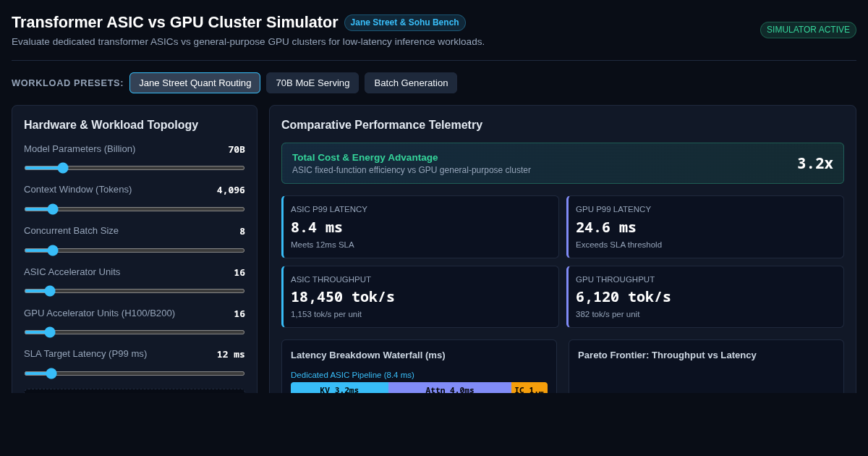
Task: Select Jane Street Quant Routing preset
Action: pos(195,83)
